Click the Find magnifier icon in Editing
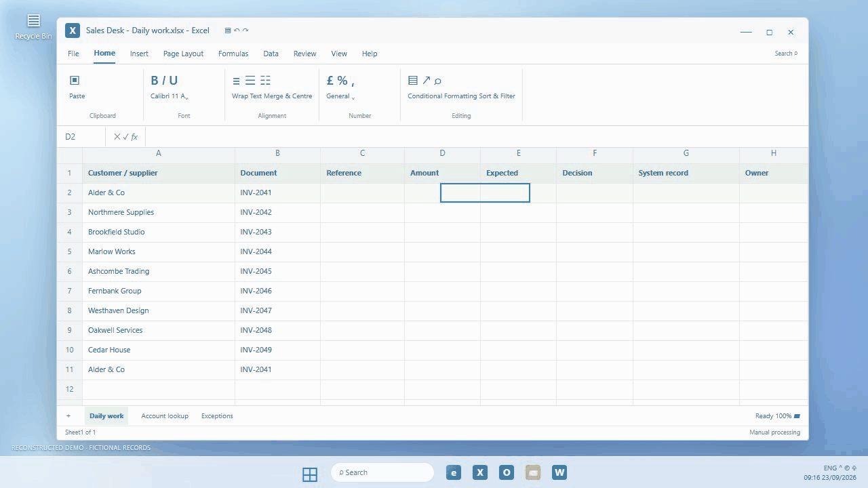The height and width of the screenshot is (488, 868). (x=437, y=81)
